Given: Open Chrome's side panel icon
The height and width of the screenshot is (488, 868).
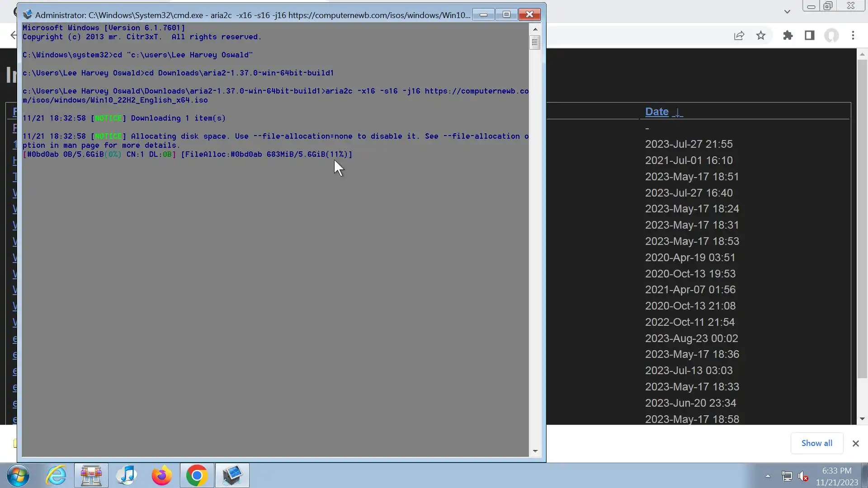Looking at the screenshot, I should pyautogui.click(x=810, y=36).
